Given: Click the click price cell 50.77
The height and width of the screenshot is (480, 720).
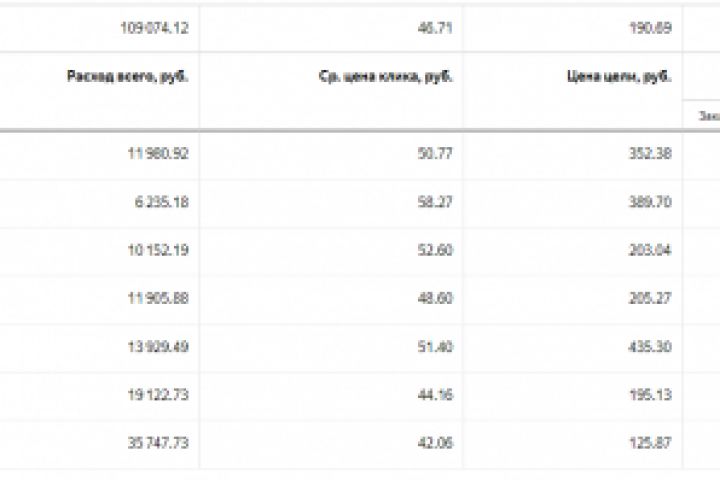Looking at the screenshot, I should point(435,154).
